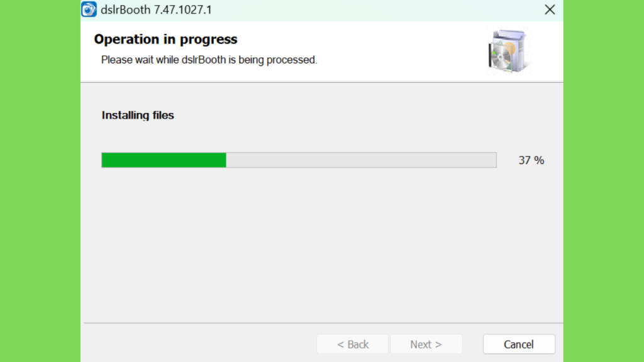Click the dslrBooth 7.47.1027.1 window title

[156, 10]
